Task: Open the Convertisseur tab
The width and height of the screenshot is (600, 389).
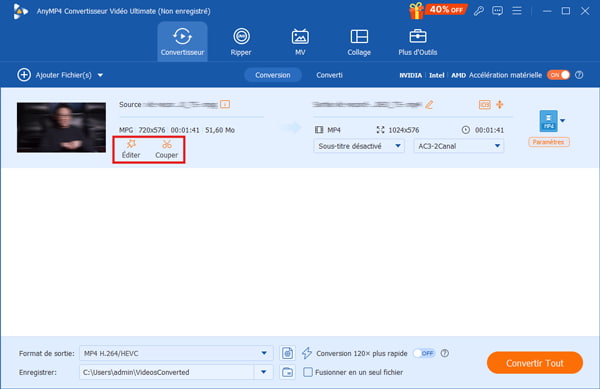Action: 182,41
